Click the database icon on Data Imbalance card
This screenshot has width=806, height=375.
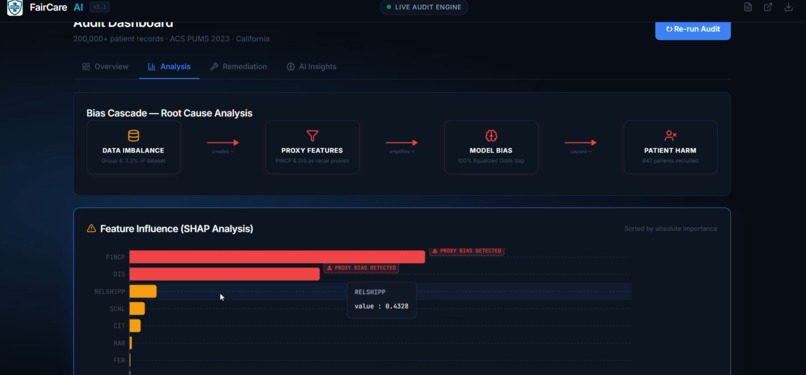coord(134,136)
